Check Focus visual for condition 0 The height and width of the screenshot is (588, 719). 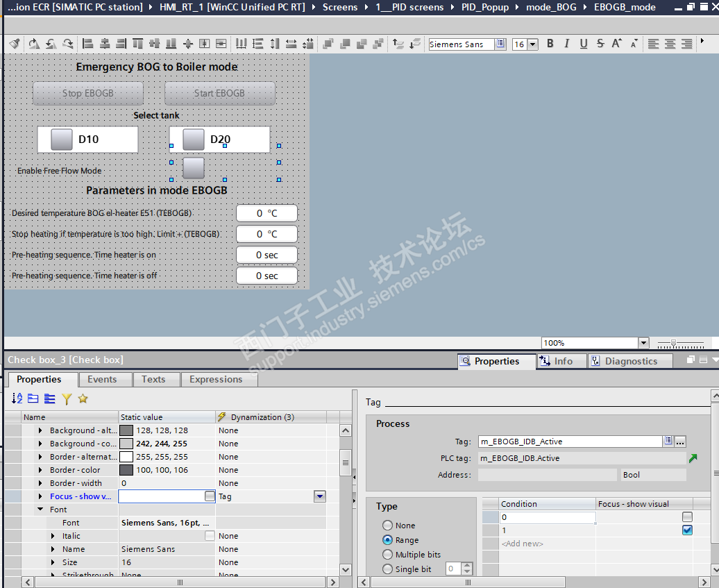coord(687,516)
